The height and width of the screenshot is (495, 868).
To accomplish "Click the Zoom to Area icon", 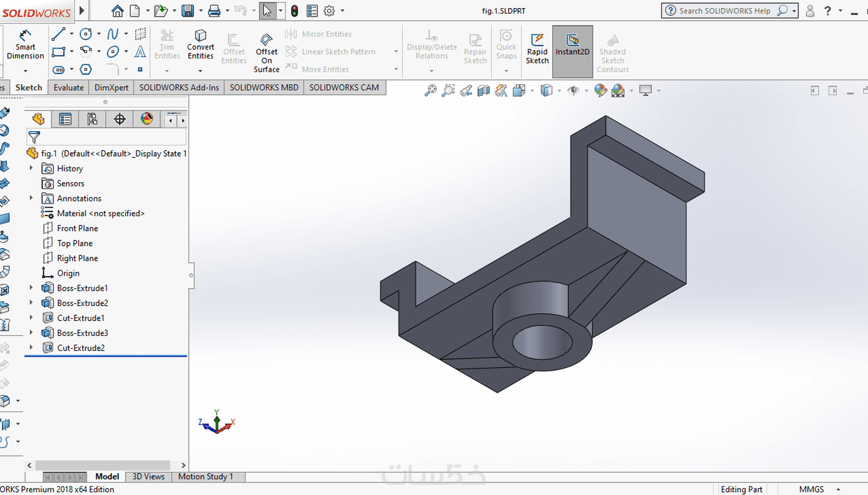I will (x=448, y=91).
